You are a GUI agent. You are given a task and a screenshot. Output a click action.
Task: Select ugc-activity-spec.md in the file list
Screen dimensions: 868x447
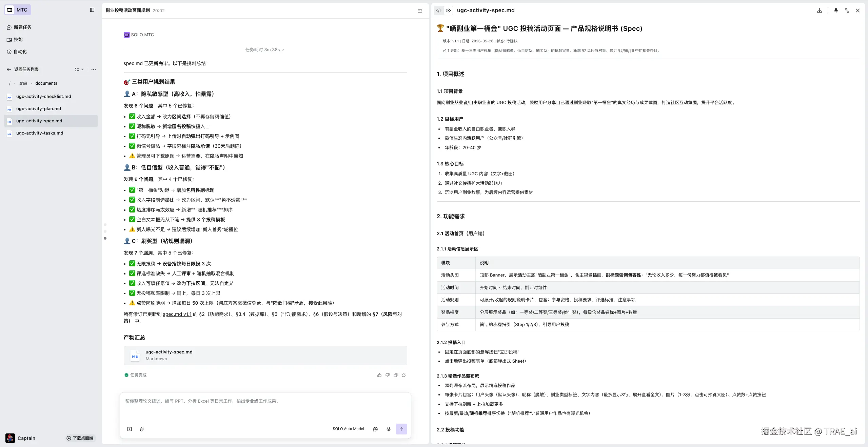[51, 121]
